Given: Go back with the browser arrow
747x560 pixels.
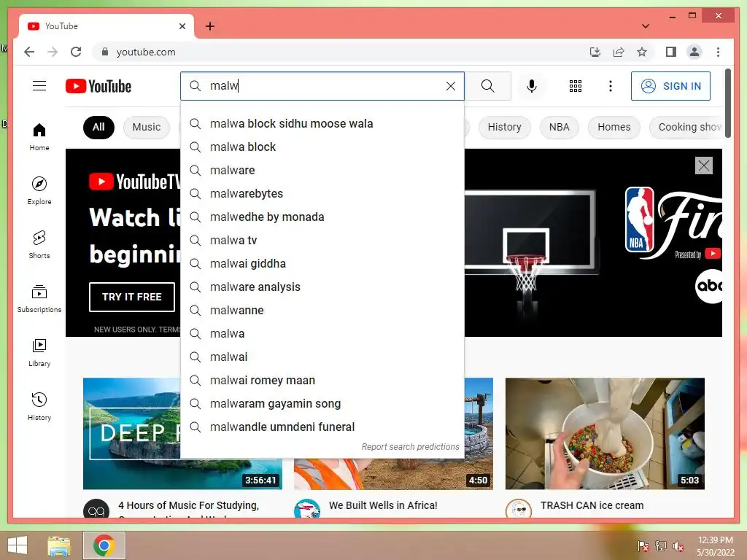Looking at the screenshot, I should 29,52.
